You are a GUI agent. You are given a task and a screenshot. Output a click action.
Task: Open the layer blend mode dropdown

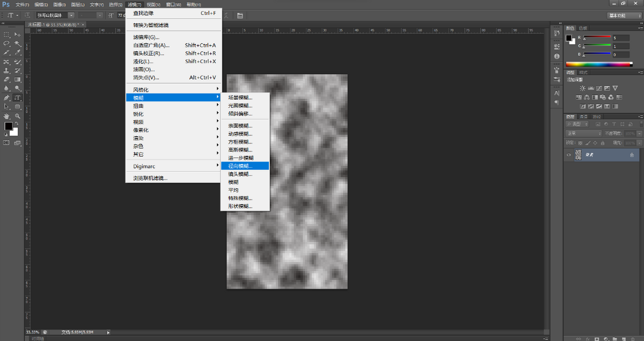[x=584, y=134]
